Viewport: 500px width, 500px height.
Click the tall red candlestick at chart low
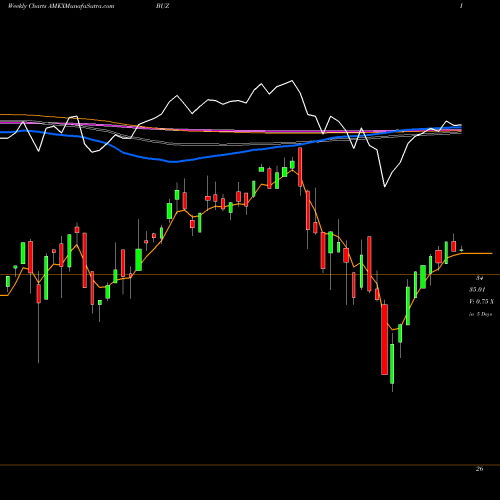(x=385, y=338)
